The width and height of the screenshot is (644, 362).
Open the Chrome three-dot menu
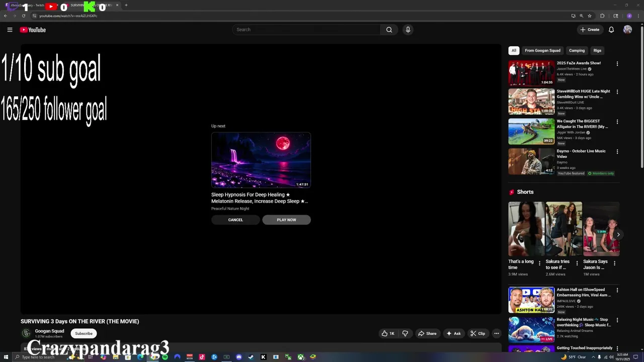pyautogui.click(x=638, y=16)
